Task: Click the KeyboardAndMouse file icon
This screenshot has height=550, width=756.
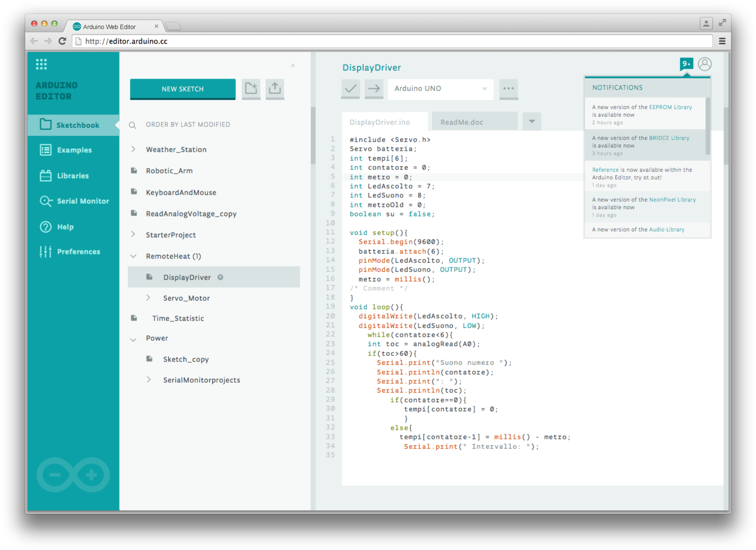Action: tap(134, 192)
